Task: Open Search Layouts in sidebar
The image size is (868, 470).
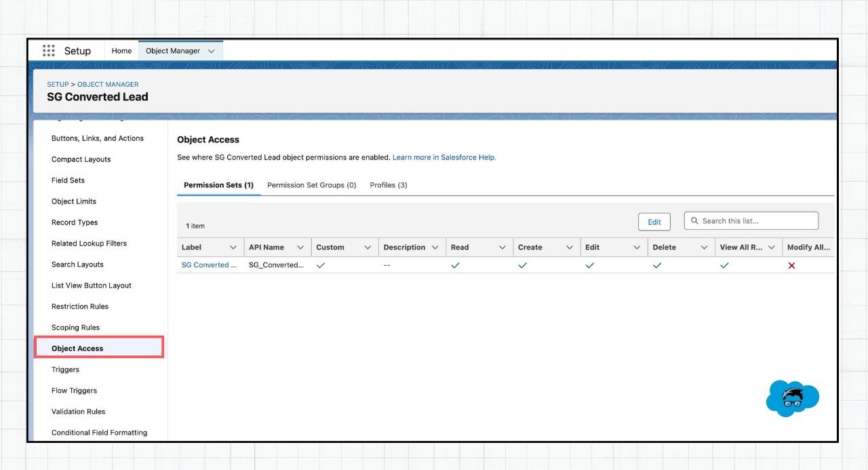Action: [x=77, y=265]
